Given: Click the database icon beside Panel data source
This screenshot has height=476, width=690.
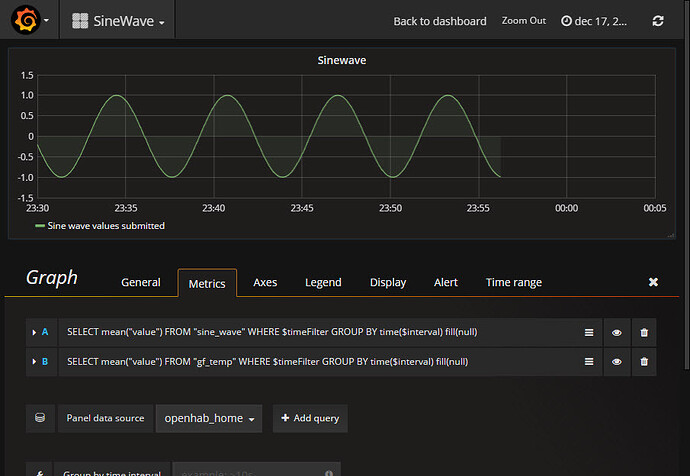Looking at the screenshot, I should (x=40, y=418).
